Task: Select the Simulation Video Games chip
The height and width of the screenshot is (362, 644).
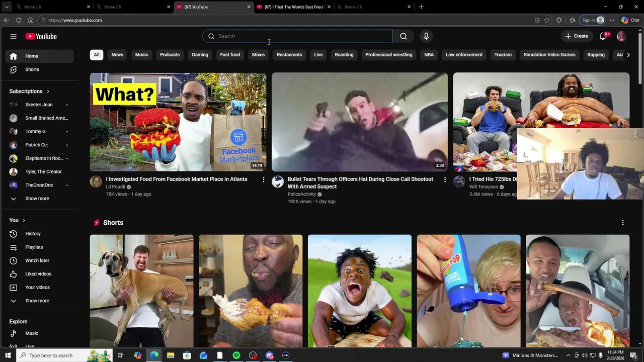Action: [549, 55]
